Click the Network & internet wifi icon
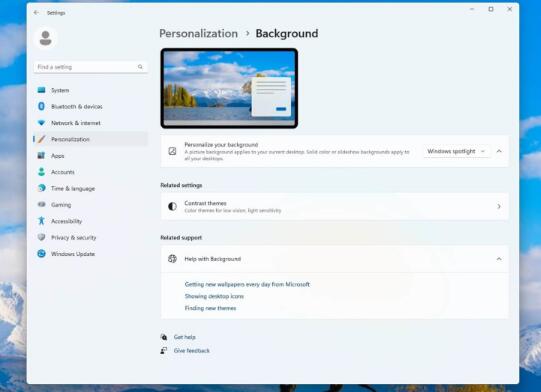 41,122
